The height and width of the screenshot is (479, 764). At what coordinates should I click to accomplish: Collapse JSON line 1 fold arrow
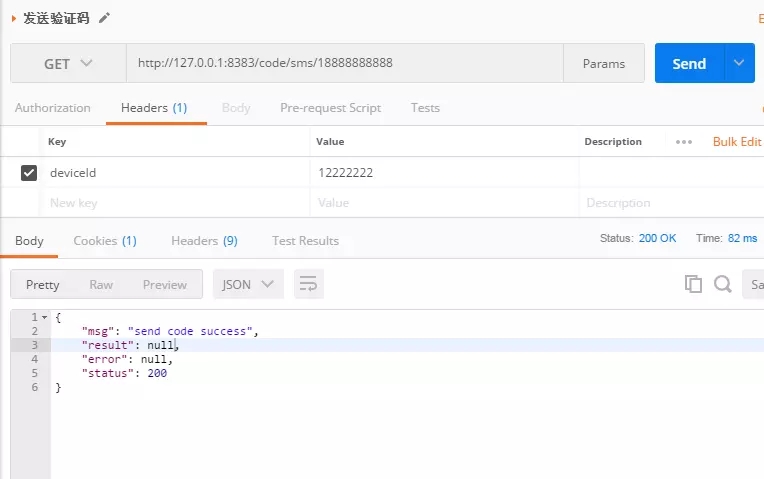[x=44, y=317]
